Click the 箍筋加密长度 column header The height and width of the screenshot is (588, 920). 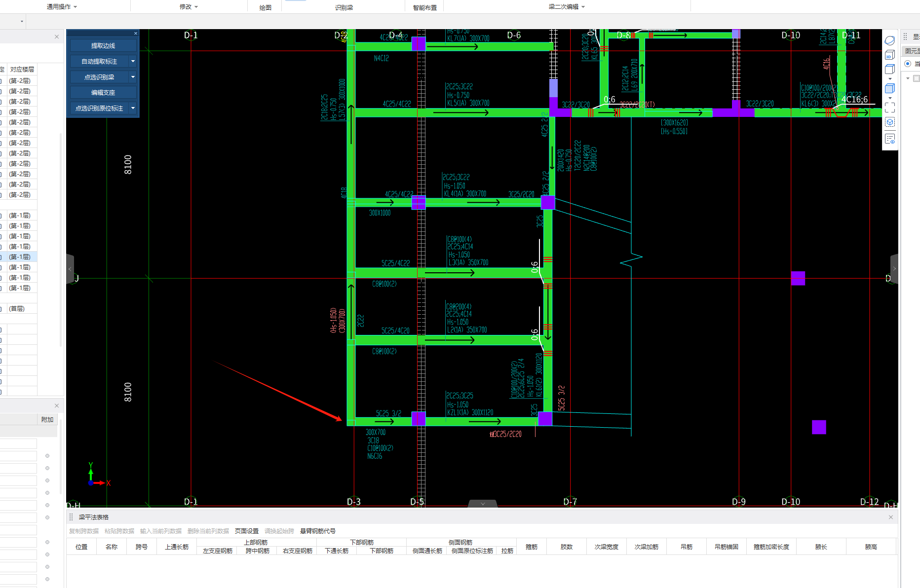click(771, 547)
